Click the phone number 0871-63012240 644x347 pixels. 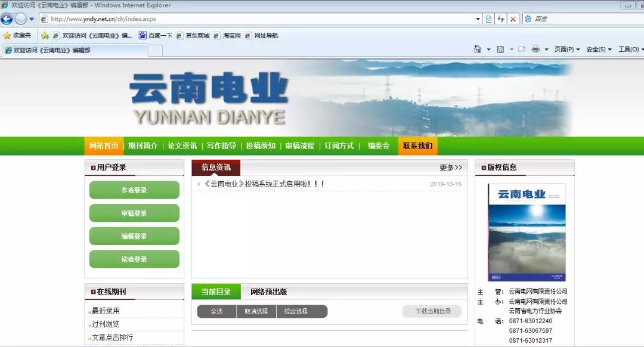tap(531, 321)
